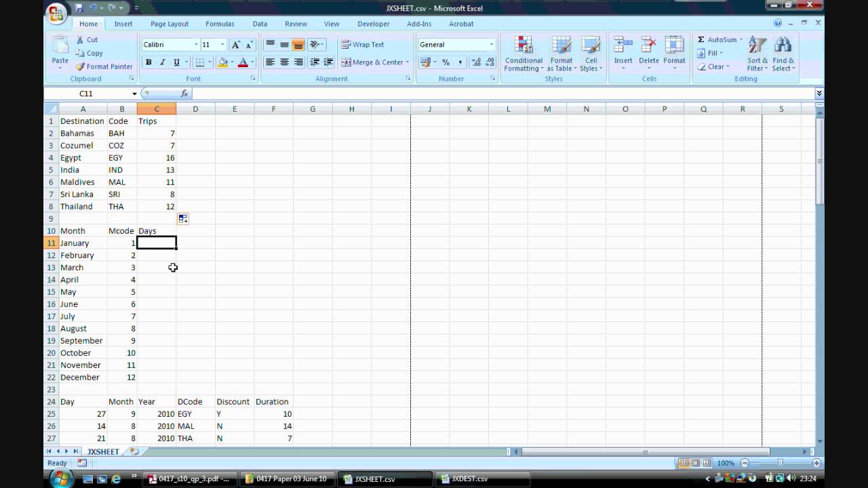Apply Percent Style
The image size is (868, 488).
click(446, 62)
